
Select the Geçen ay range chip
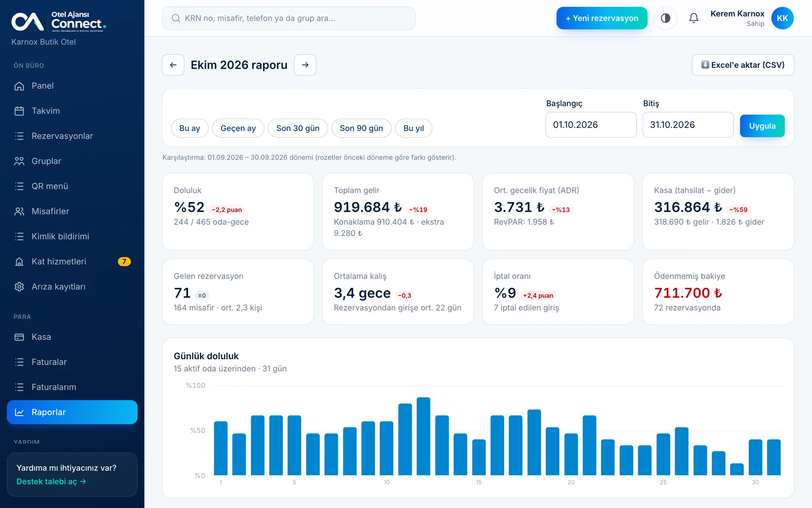(x=238, y=128)
